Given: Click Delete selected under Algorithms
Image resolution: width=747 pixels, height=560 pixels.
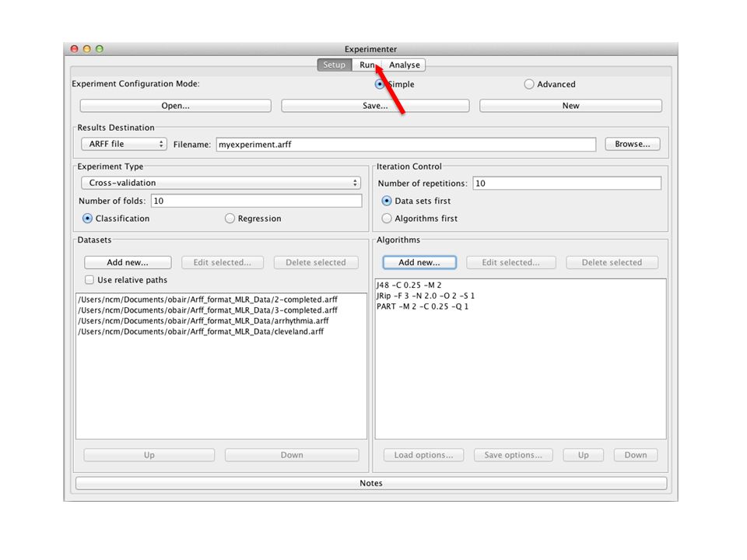Looking at the screenshot, I should point(612,262).
